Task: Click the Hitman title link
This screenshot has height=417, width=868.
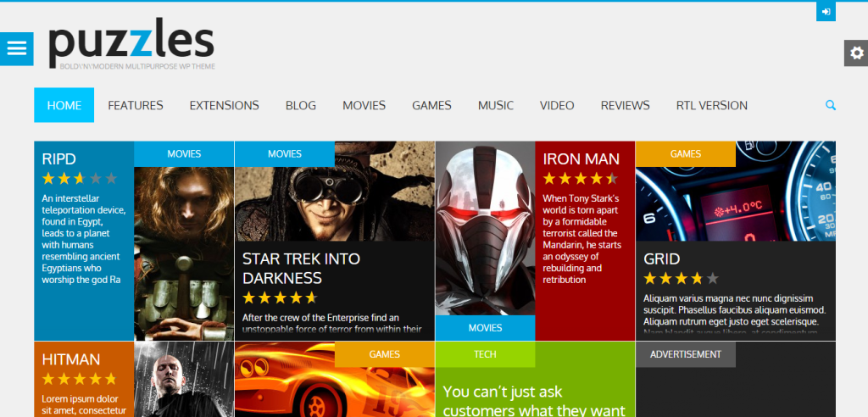Action: point(71,359)
